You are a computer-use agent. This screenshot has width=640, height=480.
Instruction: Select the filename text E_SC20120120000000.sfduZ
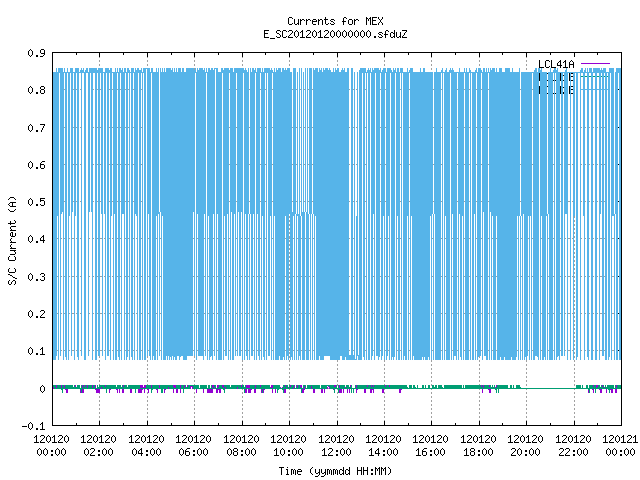click(x=335, y=34)
